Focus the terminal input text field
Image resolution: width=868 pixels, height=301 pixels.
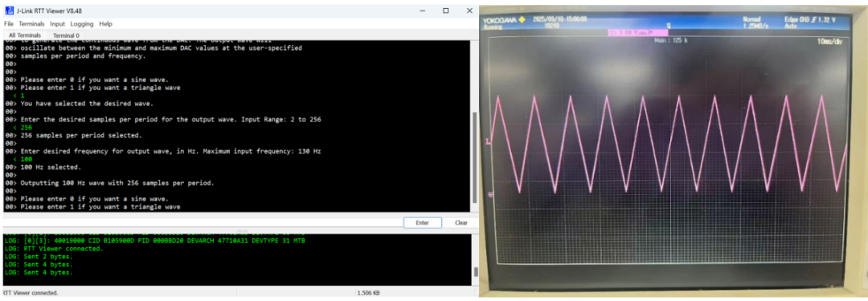click(x=202, y=223)
